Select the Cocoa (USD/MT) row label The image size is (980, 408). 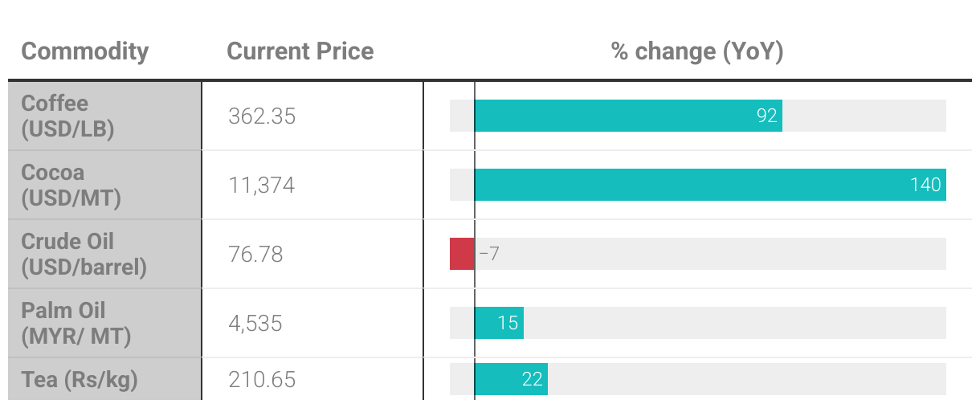click(x=71, y=185)
